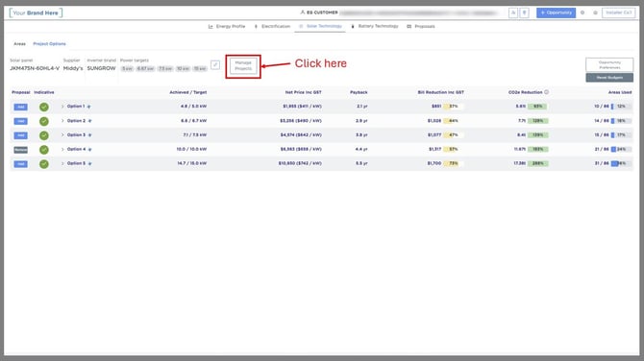This screenshot has height=361, width=644.
Task: Expand the Option 1 row chevron
Action: (62, 107)
